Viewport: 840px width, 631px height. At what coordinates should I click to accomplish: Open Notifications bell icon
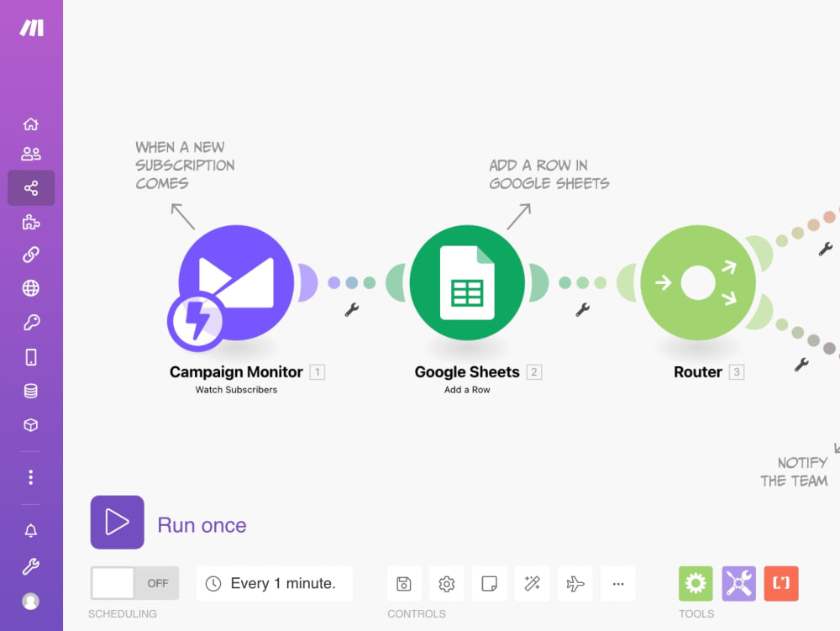coord(31,530)
